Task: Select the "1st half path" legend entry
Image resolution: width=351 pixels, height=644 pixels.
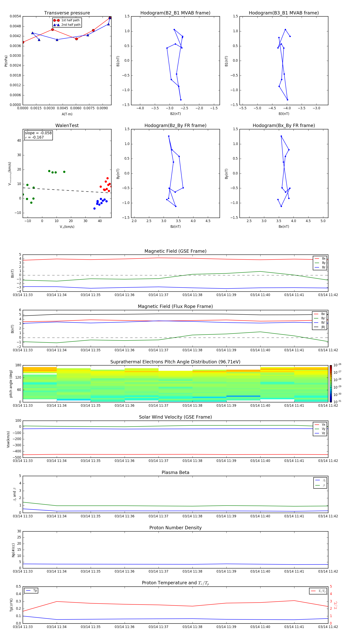Action: coord(67,20)
